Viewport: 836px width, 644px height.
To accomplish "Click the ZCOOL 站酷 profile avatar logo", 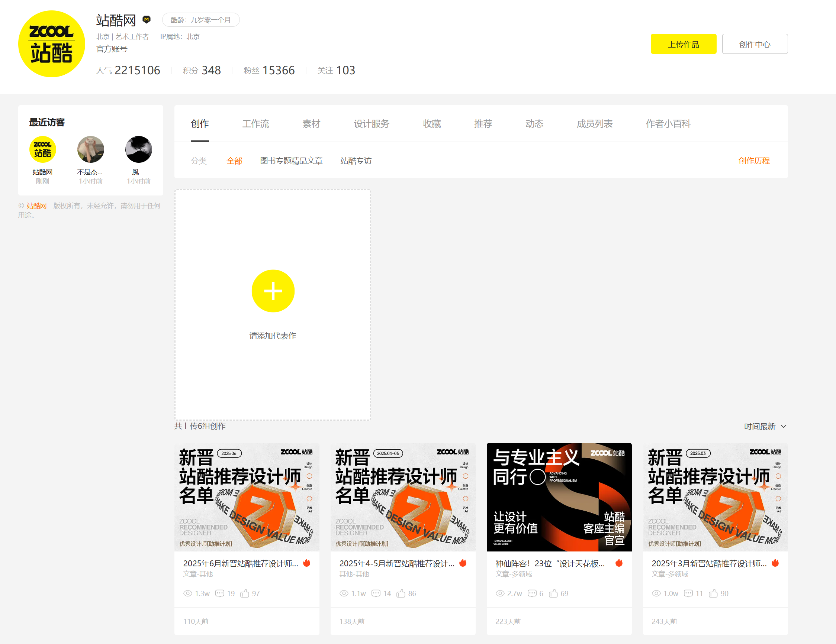I will coord(51,44).
